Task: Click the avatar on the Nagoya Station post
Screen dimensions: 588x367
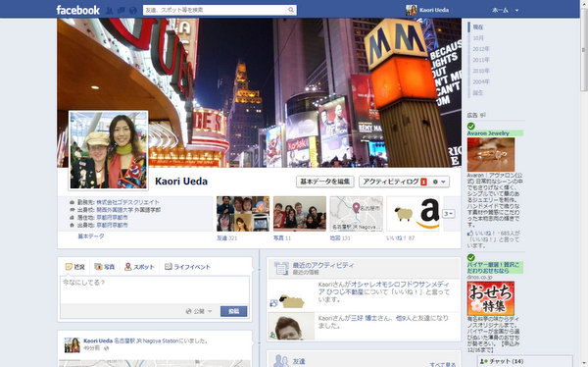Action: (x=73, y=344)
